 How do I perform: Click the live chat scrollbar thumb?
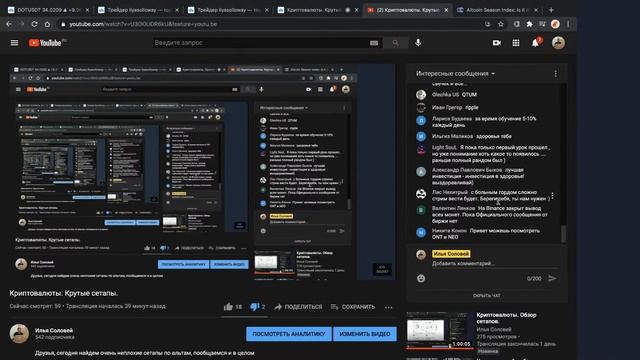564,234
